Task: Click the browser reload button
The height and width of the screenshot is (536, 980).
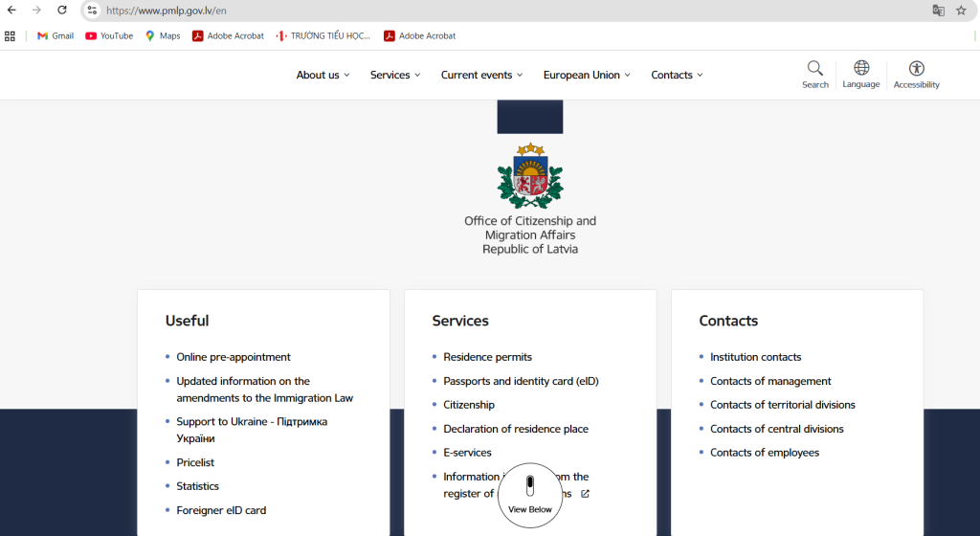Action: 62,11
